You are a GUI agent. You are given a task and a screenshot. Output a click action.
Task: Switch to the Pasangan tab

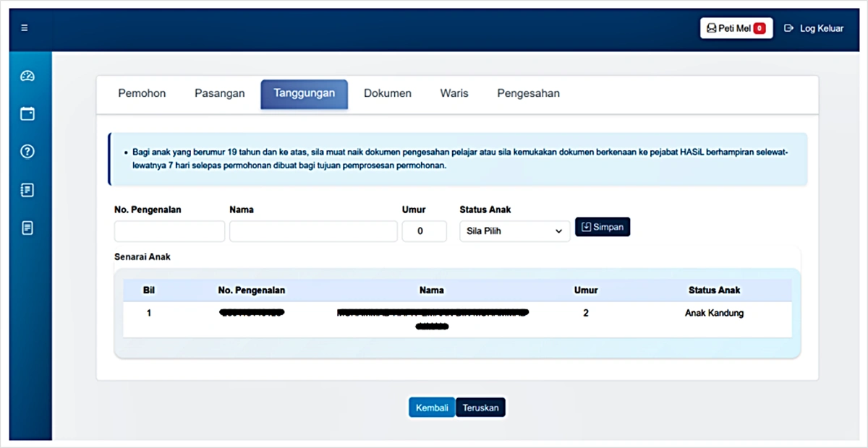point(219,93)
